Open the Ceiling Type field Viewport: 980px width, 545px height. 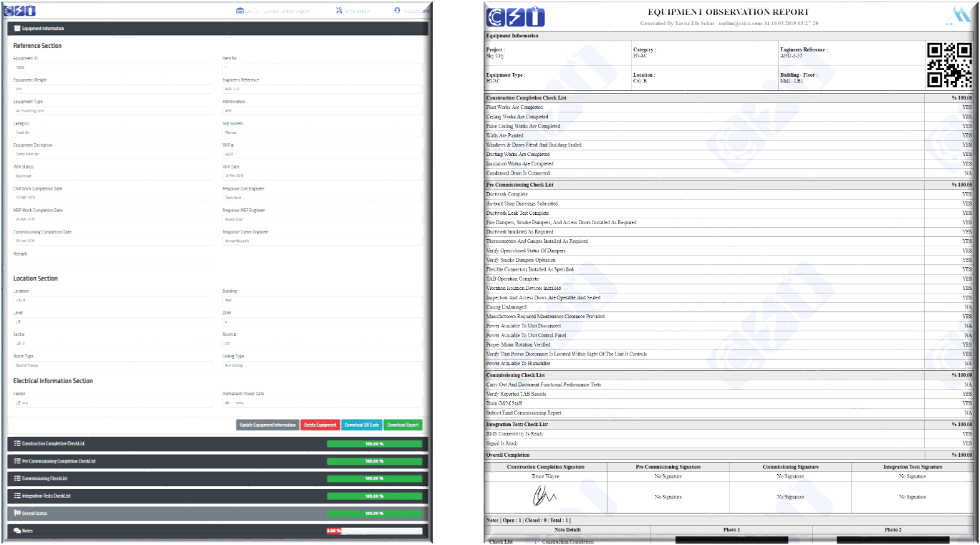click(322, 365)
